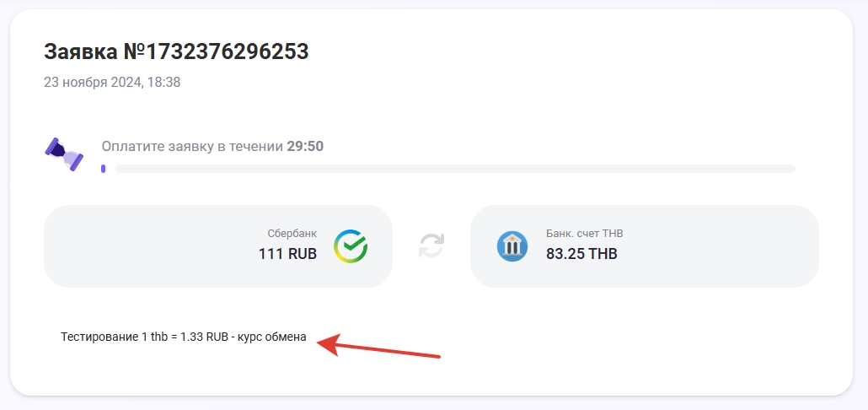
Task: Click the red arrow annotation
Action: tap(379, 347)
